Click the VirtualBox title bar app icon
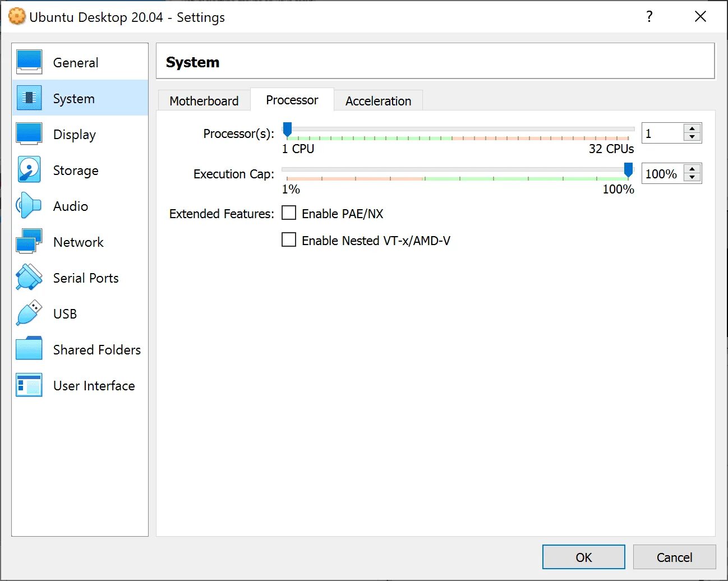 click(17, 17)
